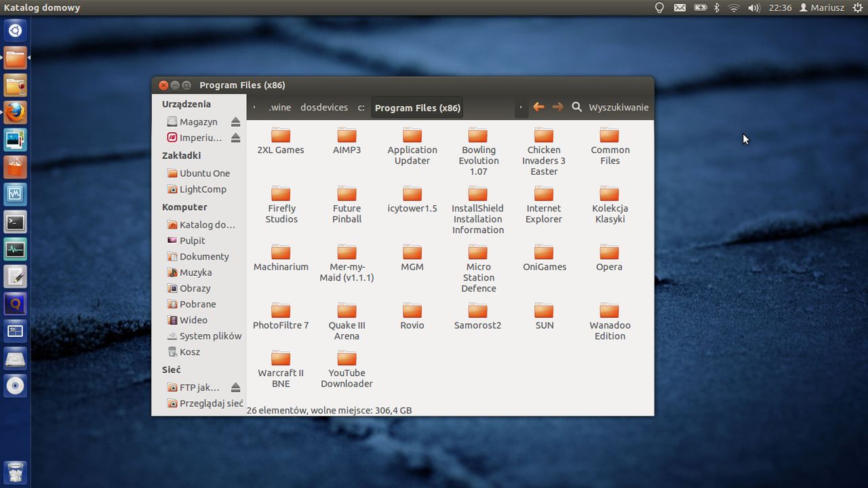Image resolution: width=868 pixels, height=488 pixels.
Task: Open the PhotoFiltre 7 folder
Action: click(281, 316)
